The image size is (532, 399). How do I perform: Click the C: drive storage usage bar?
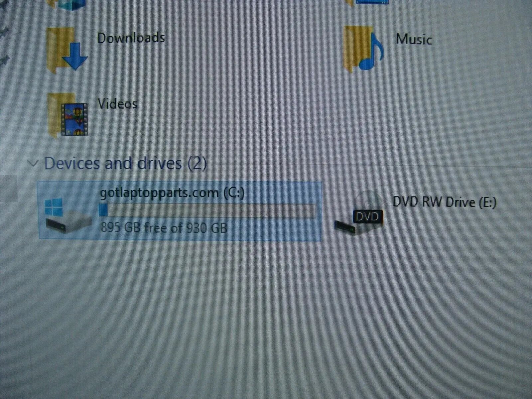tap(208, 210)
